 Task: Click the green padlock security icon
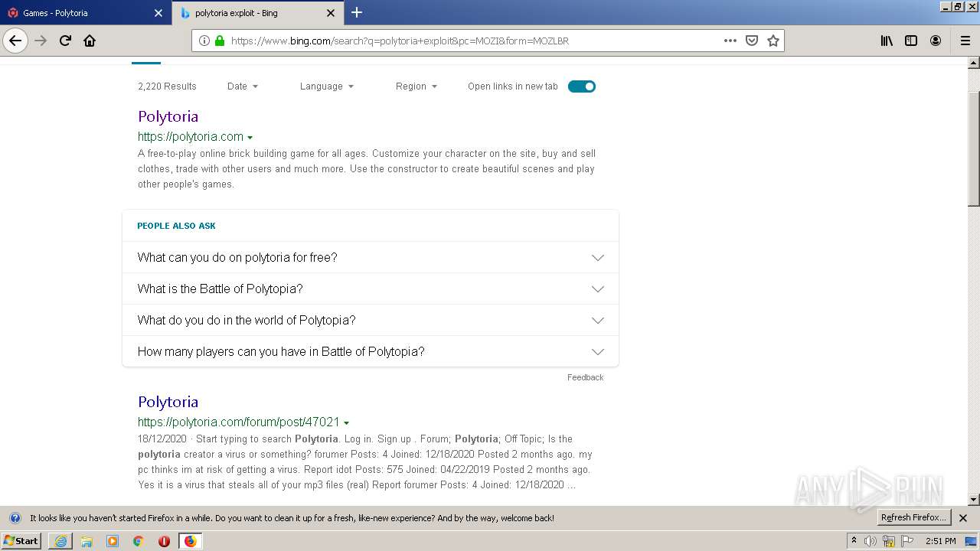(220, 41)
